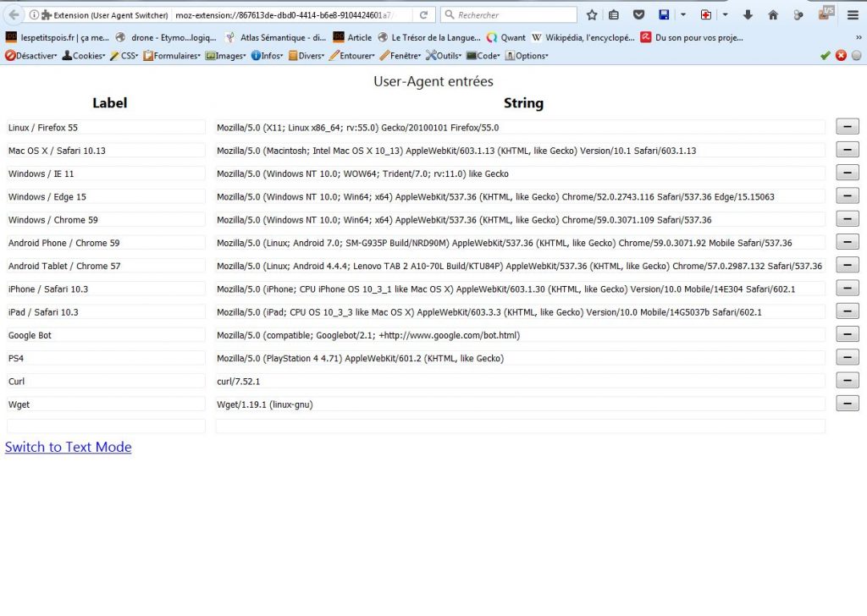Open the Formulaires dropdown menu
Screen dimensions: 867x616
coord(173,56)
